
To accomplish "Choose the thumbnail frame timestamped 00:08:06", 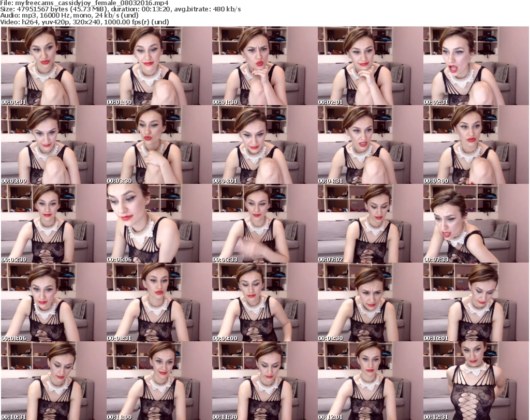I will (54, 302).
